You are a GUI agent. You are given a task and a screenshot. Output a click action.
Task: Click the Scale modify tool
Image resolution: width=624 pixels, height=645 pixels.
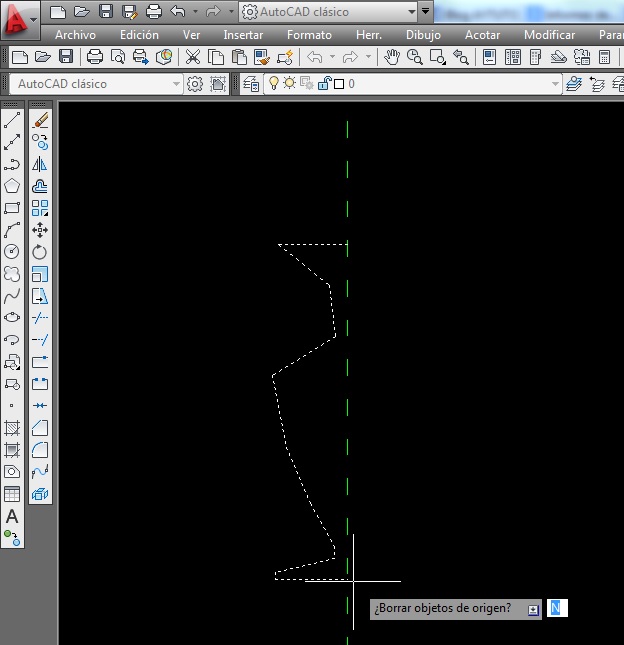tap(40, 274)
